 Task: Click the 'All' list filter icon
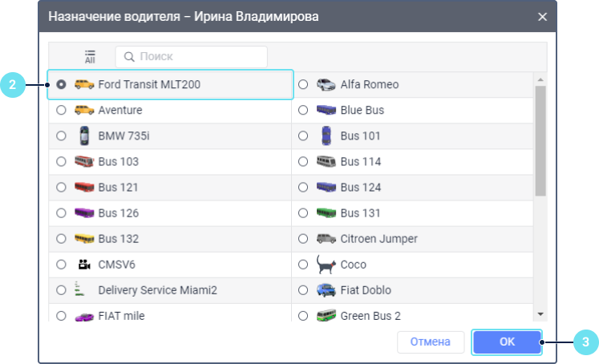click(x=90, y=56)
